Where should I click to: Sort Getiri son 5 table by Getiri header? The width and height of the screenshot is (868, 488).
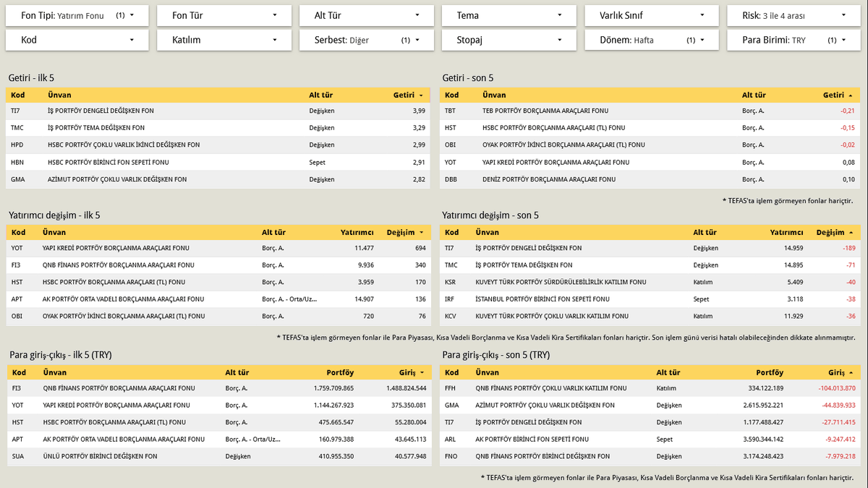coord(833,95)
